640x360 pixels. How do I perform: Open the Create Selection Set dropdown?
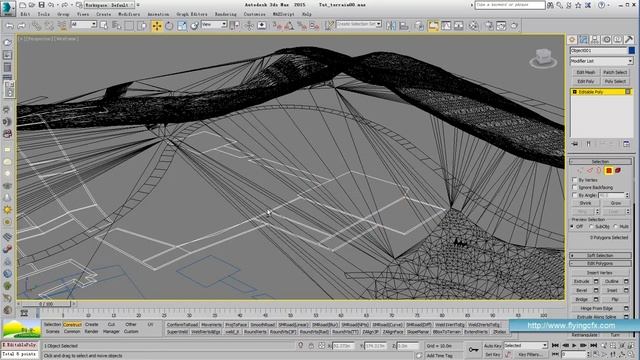tap(359, 24)
